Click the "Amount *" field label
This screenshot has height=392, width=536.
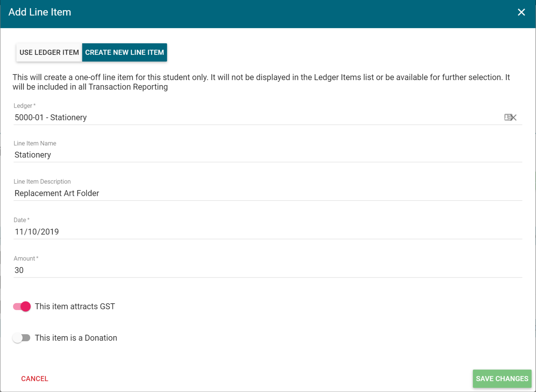click(x=26, y=259)
